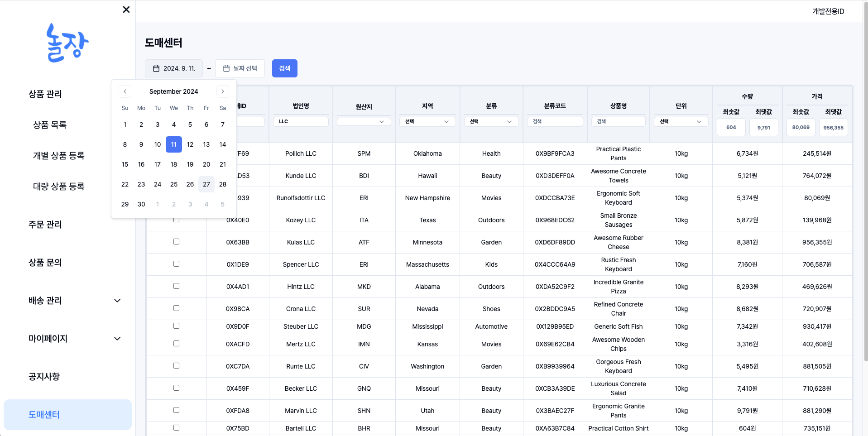868x436 pixels.
Task: Open the 단위 filter dropdown
Action: (681, 122)
